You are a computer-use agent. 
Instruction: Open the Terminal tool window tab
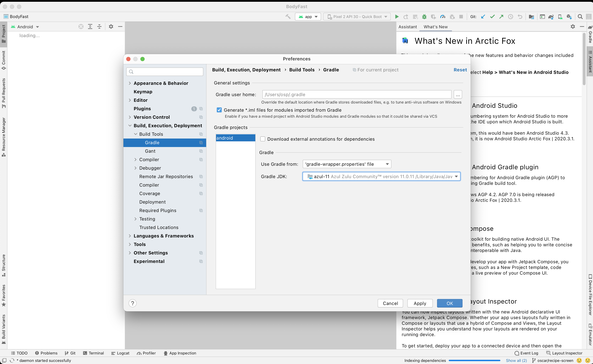coord(94,353)
